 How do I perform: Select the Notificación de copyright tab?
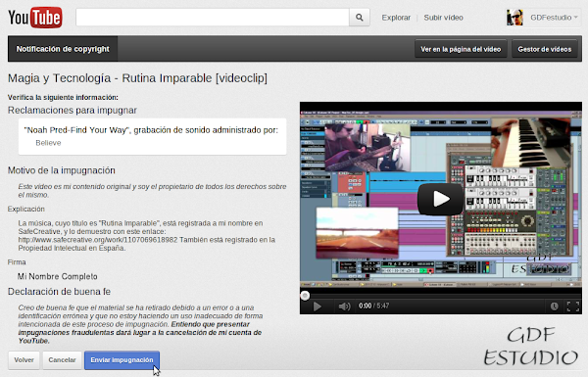point(63,49)
